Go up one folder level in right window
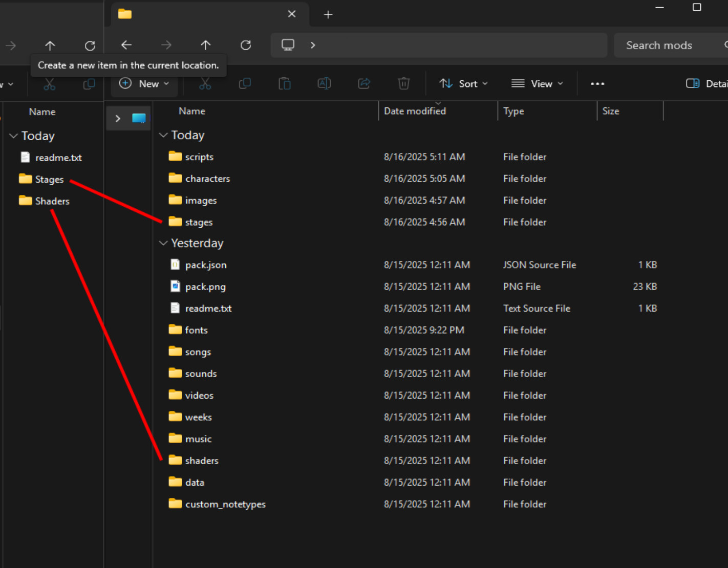Screen dimensions: 728x568 coord(206,45)
